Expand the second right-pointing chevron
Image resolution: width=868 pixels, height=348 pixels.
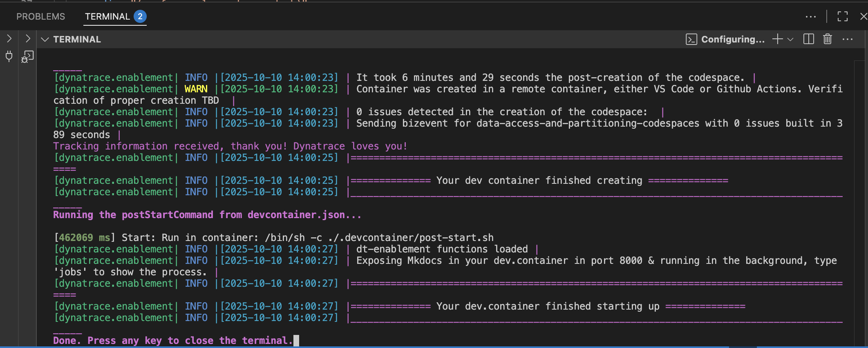coord(27,39)
